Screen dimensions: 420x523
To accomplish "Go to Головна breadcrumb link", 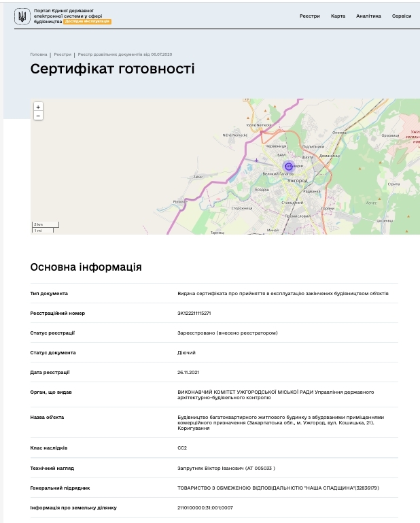I will pos(39,54).
